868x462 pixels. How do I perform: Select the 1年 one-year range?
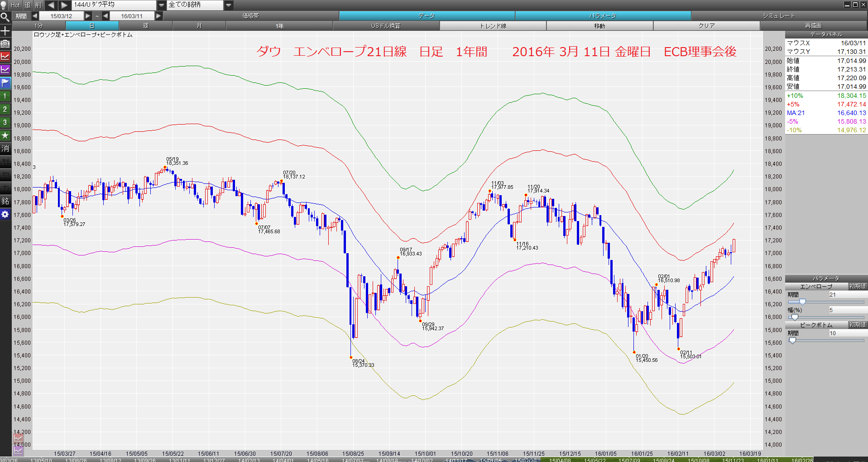pos(279,26)
